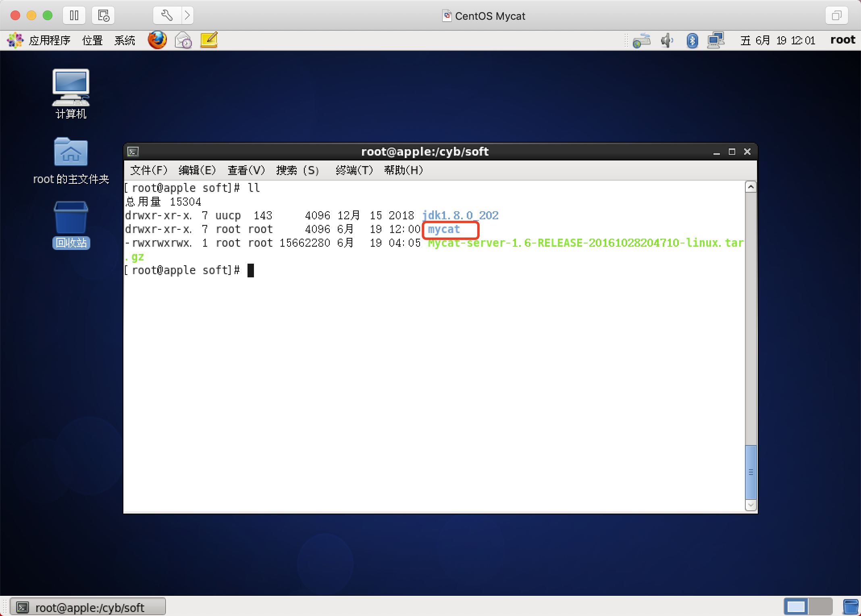Click the 总用量 15304 line
Screen dimensions: 861x616
pyautogui.click(x=163, y=202)
